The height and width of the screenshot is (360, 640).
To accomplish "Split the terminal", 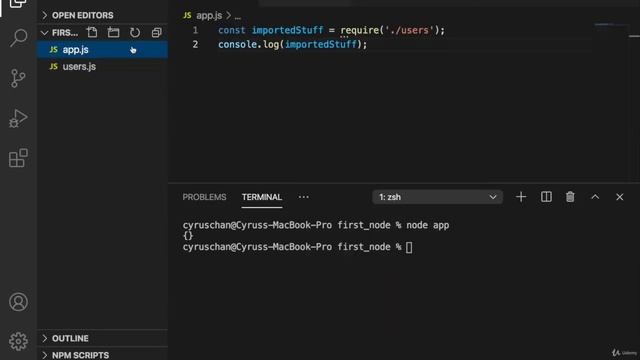I will (x=546, y=197).
